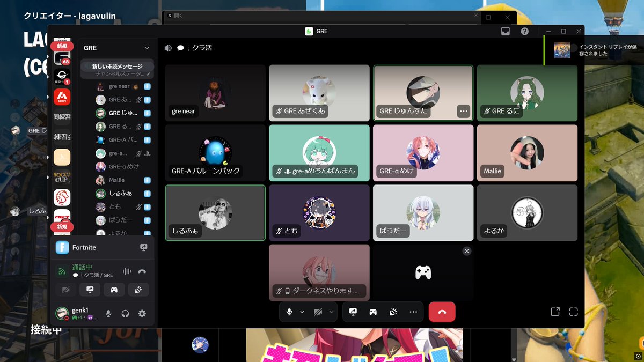The width and height of the screenshot is (644, 362).
Task: Open soundboard in the call control bar
Action: click(393, 312)
